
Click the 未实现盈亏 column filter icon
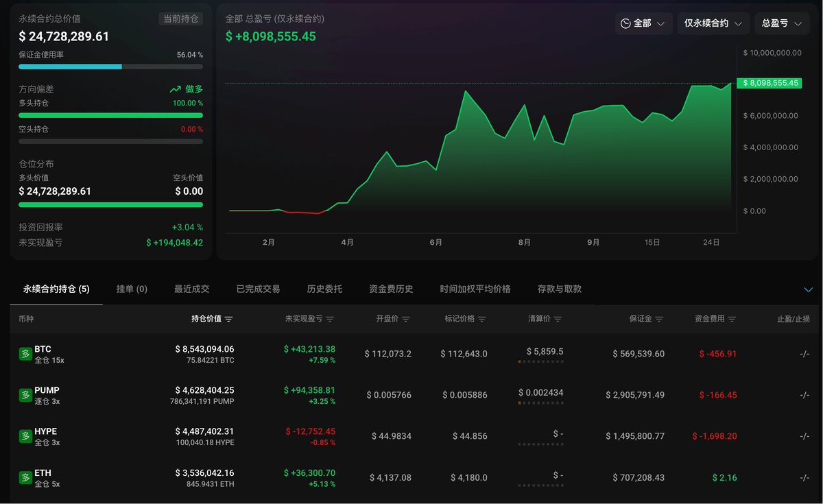330,319
